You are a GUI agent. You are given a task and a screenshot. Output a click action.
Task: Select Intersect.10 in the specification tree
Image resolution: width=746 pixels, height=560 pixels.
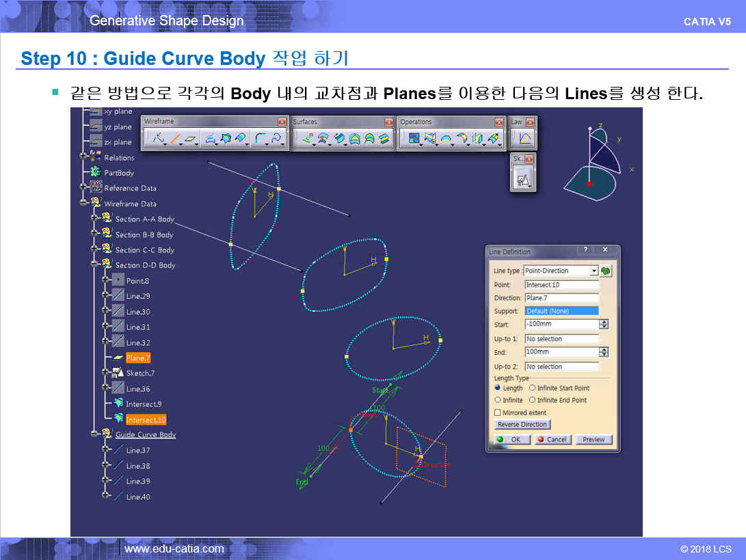[x=146, y=420]
